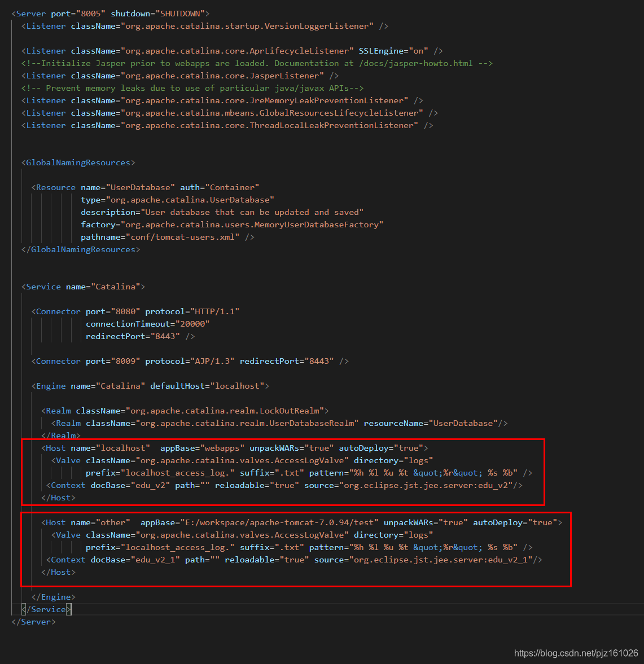Click suffix=".txt" in the "other" Host Valve
This screenshot has width=644, height=664.
click(x=272, y=548)
